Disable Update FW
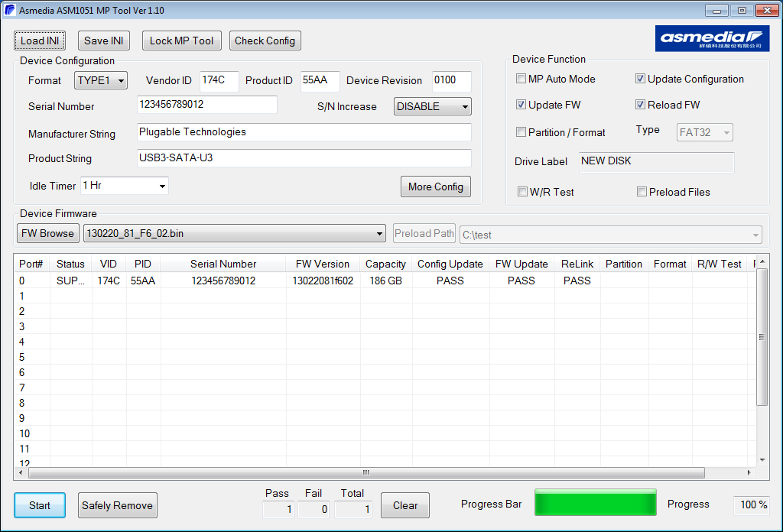The image size is (783, 532). click(521, 105)
